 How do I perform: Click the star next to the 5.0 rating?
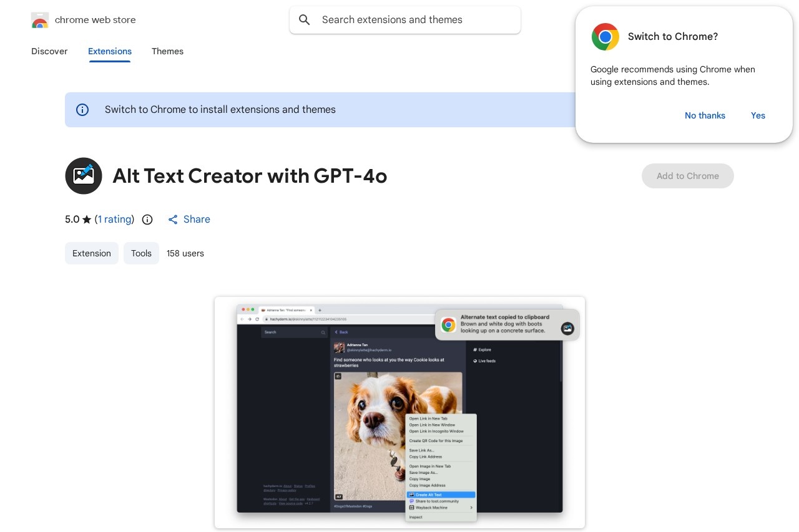87,219
